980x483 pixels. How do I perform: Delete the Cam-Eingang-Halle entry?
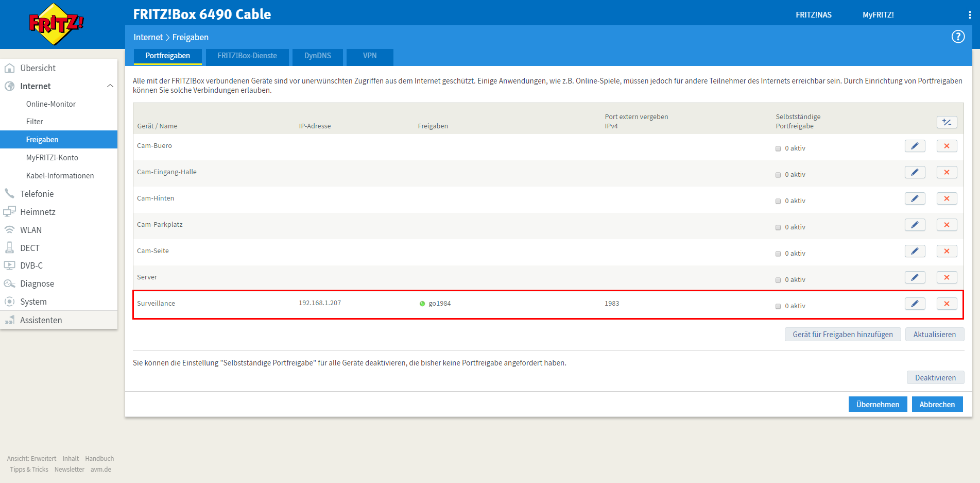(947, 172)
